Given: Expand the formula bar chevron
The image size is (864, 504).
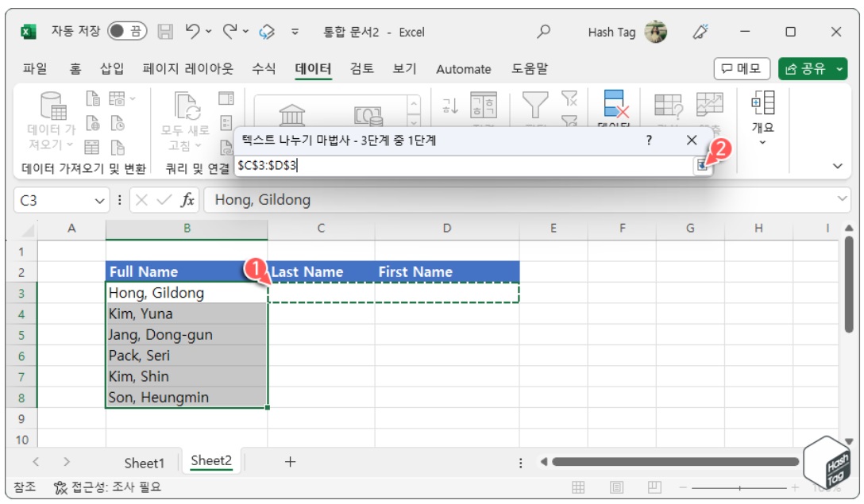Looking at the screenshot, I should pos(842,199).
